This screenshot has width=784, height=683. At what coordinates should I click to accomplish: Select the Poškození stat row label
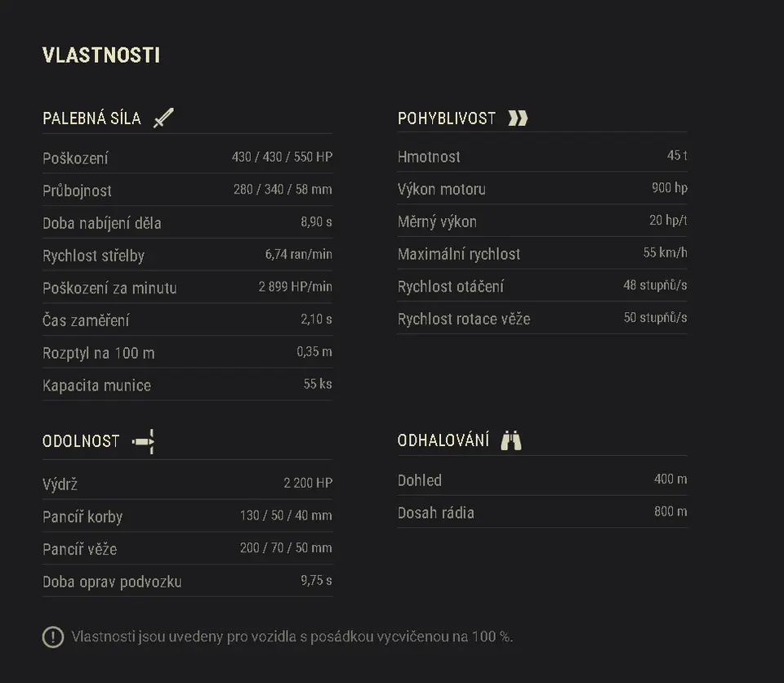pyautogui.click(x=75, y=158)
